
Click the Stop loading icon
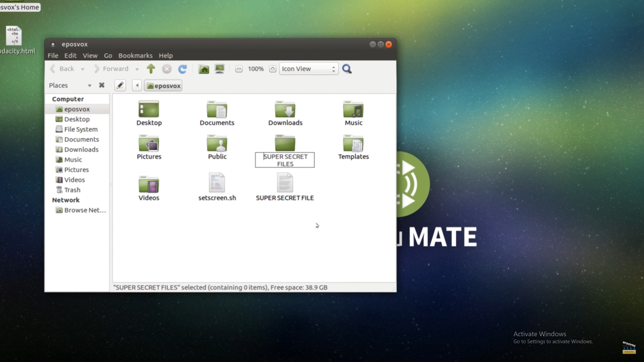pos(167,69)
